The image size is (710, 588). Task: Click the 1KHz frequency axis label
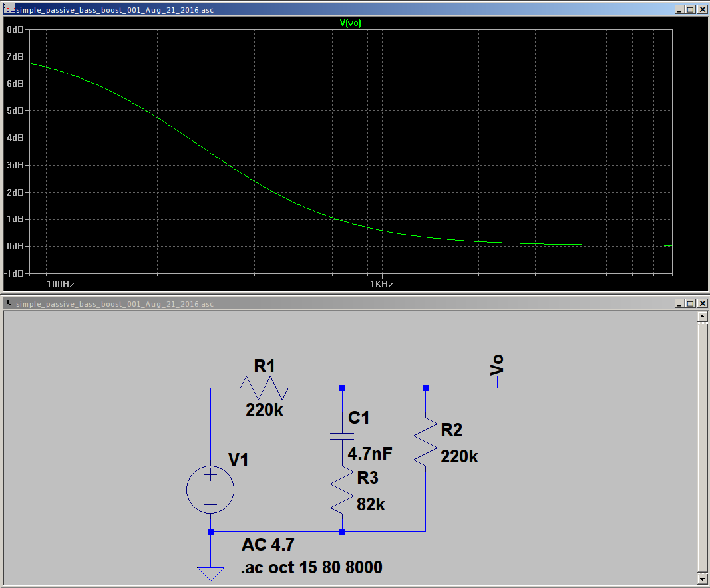[x=381, y=284]
